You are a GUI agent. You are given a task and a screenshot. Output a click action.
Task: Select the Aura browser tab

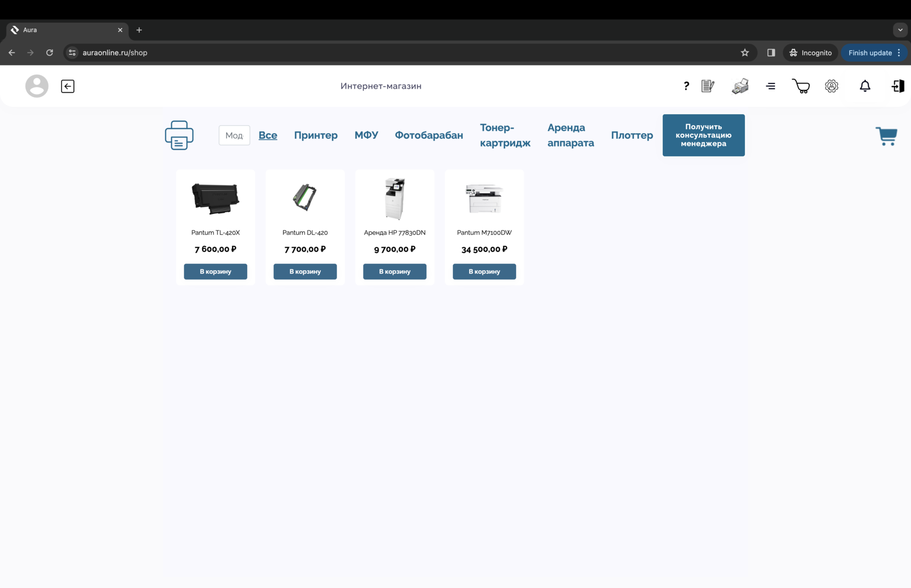tap(67, 30)
